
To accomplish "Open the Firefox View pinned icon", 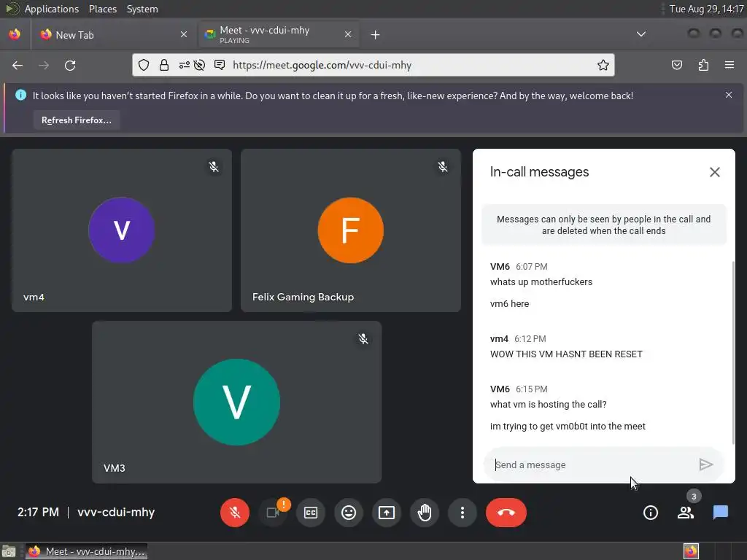I will pos(15,34).
